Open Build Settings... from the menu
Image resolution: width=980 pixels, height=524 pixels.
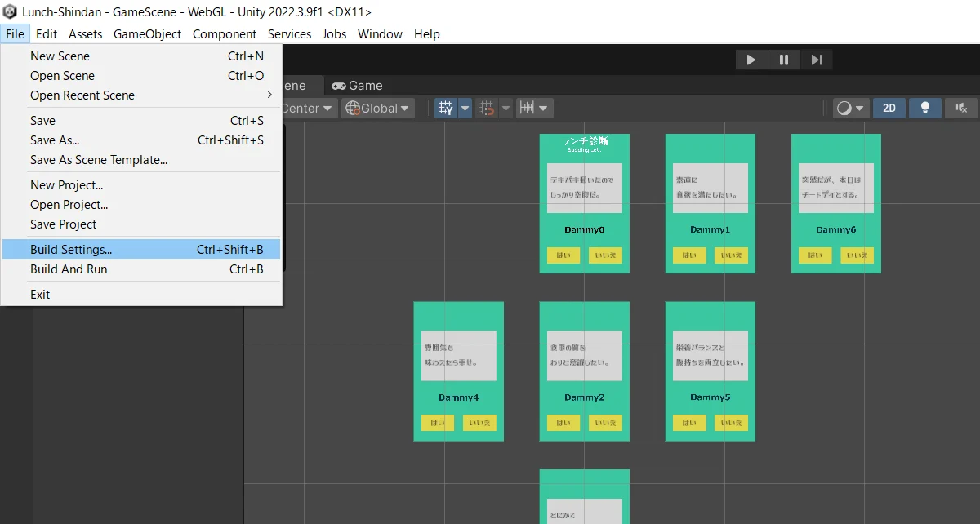141,250
